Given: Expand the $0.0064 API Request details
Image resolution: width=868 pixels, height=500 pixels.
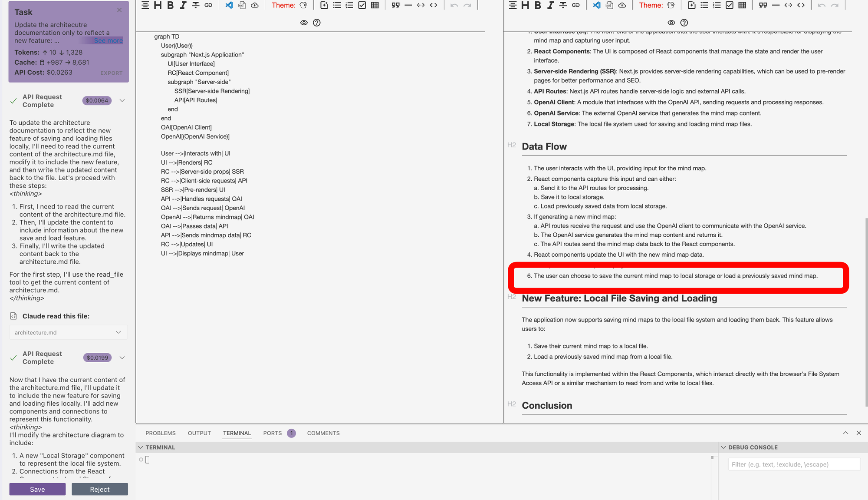Looking at the screenshot, I should pyautogui.click(x=122, y=100).
